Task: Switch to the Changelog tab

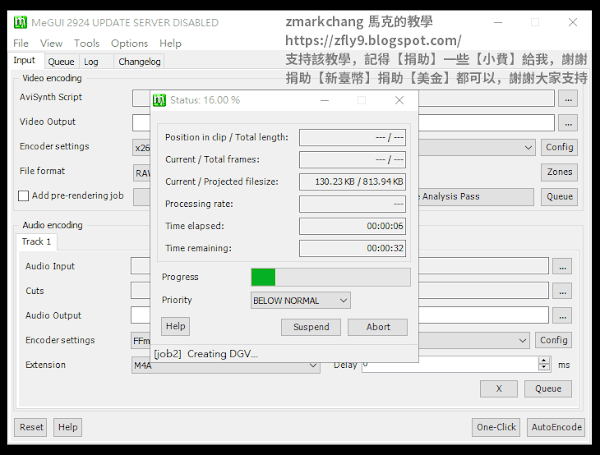Action: (x=139, y=62)
